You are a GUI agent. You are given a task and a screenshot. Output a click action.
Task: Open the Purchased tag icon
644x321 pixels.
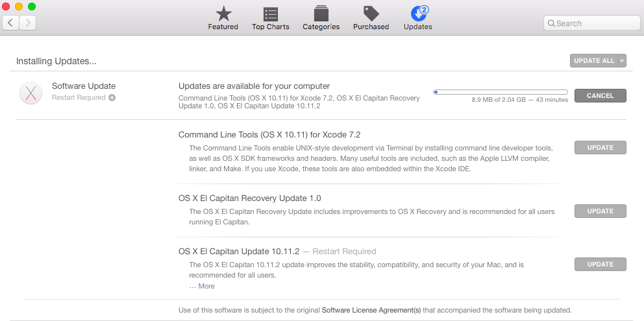[371, 14]
